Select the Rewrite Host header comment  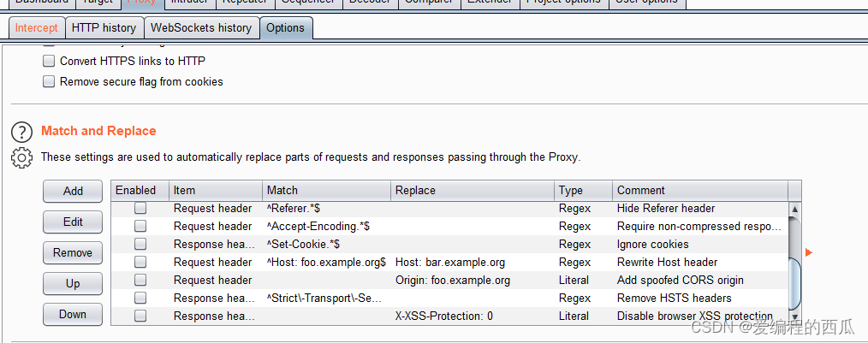point(700,263)
